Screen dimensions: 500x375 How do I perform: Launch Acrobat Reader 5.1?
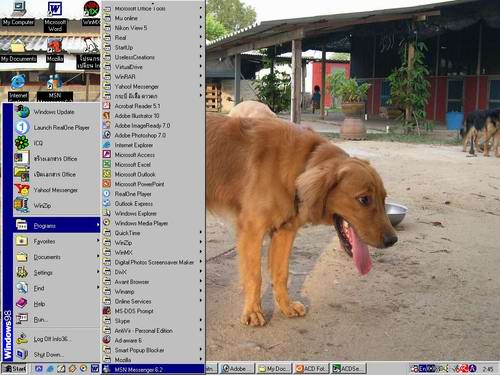(x=153, y=106)
